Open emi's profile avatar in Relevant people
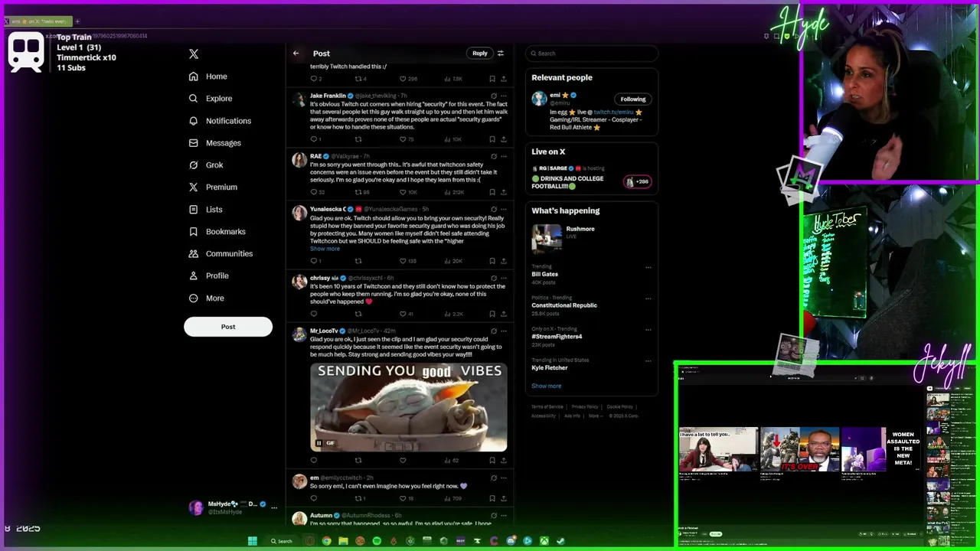This screenshot has height=551, width=980. [539, 99]
